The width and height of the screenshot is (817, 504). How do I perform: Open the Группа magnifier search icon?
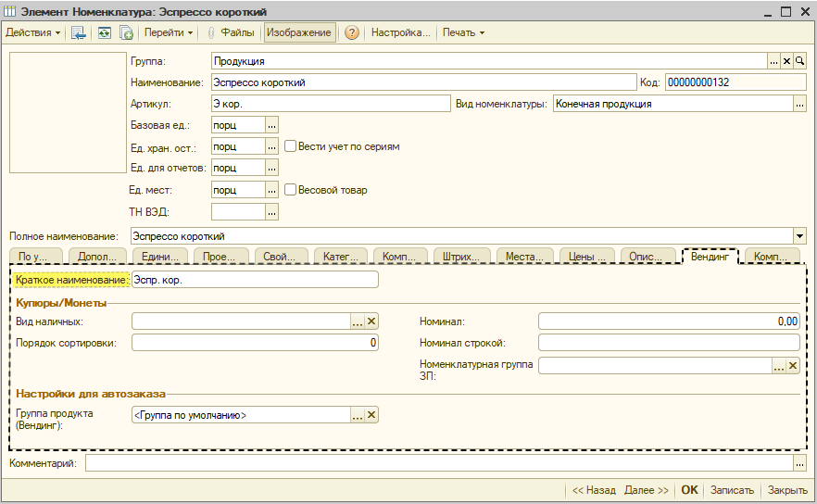click(799, 61)
